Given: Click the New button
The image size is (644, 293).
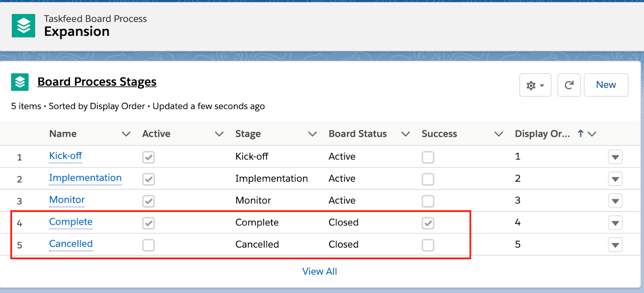Looking at the screenshot, I should pyautogui.click(x=606, y=85).
